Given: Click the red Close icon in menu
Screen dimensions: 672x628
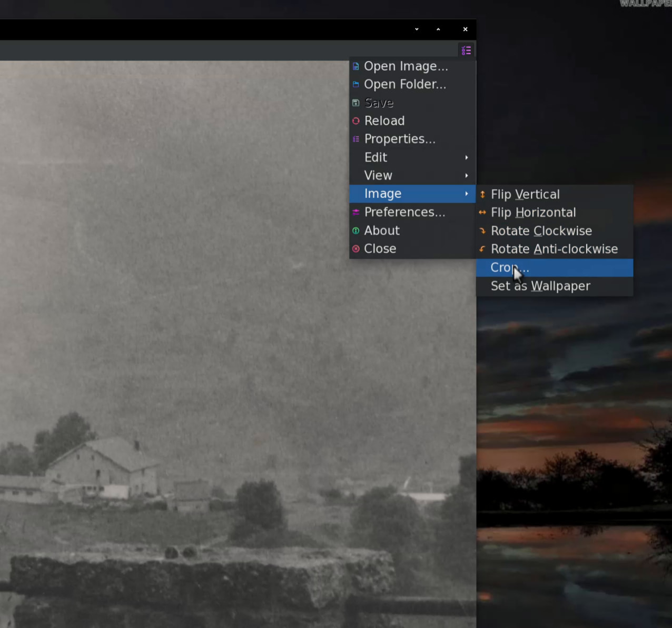Looking at the screenshot, I should tap(356, 249).
